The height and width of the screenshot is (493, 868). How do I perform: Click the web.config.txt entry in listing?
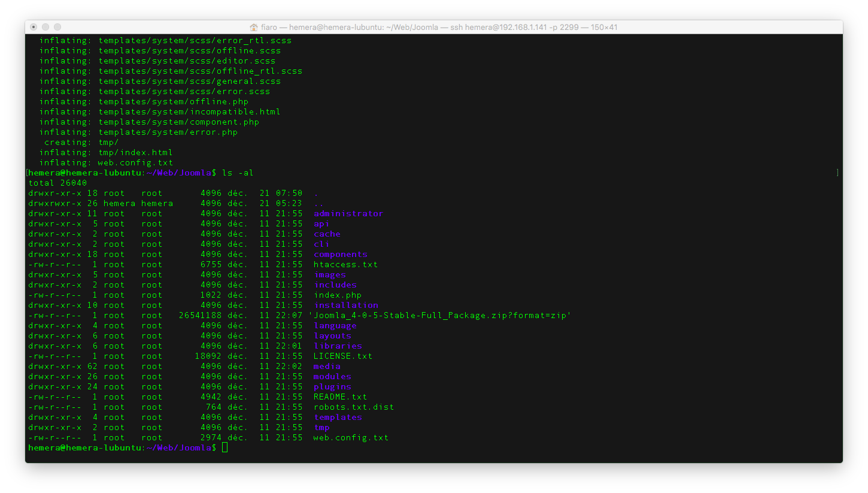[x=351, y=438]
